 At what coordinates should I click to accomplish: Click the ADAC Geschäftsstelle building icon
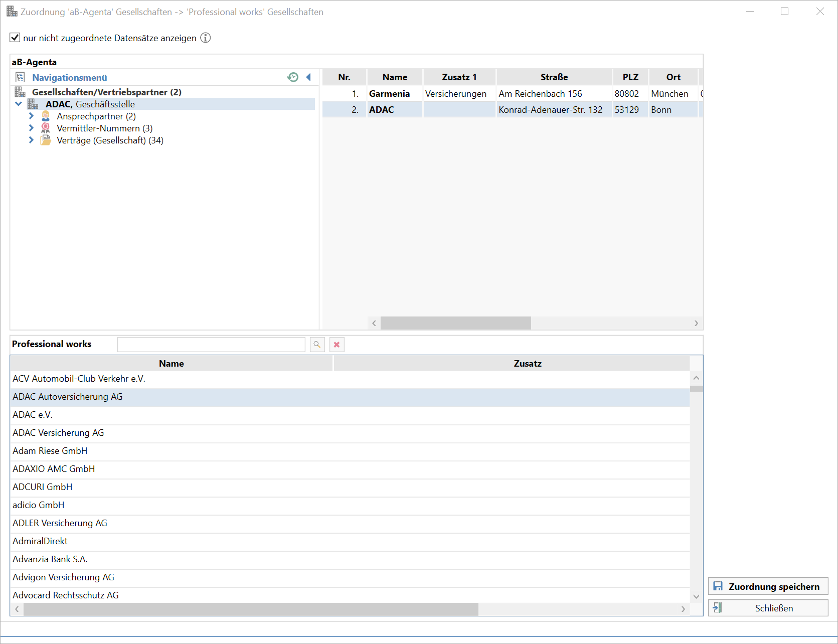[x=33, y=104]
